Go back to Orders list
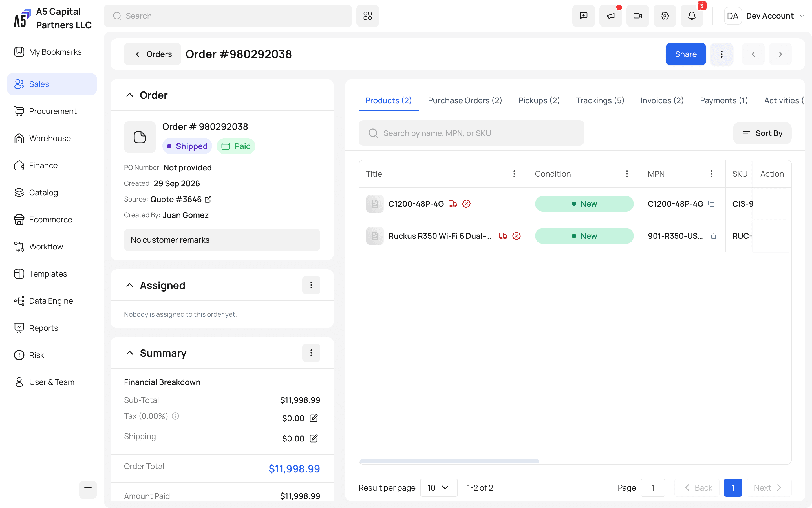This screenshot has width=812, height=508. pyautogui.click(x=152, y=54)
